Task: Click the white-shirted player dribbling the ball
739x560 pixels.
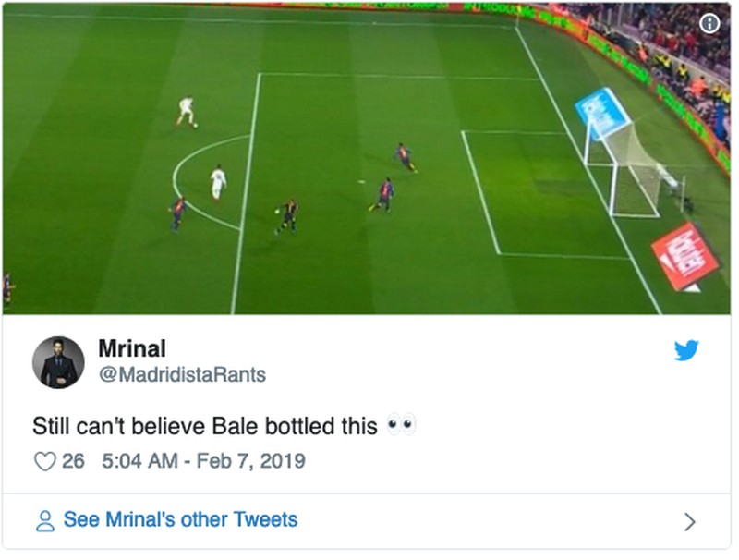Action: [x=187, y=111]
